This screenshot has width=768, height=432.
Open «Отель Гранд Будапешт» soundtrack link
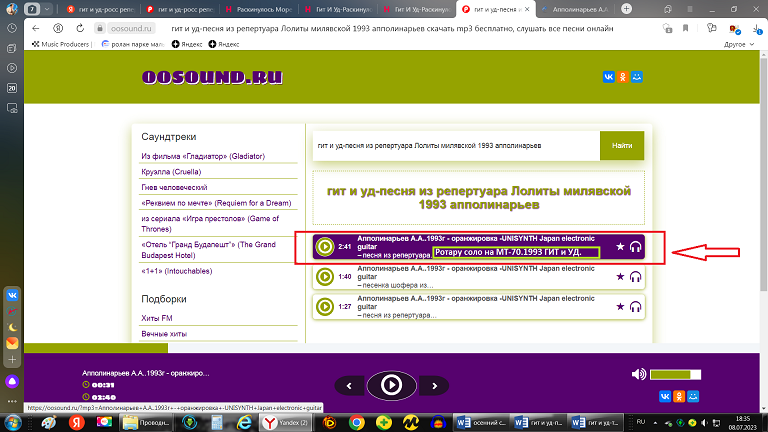(209, 250)
